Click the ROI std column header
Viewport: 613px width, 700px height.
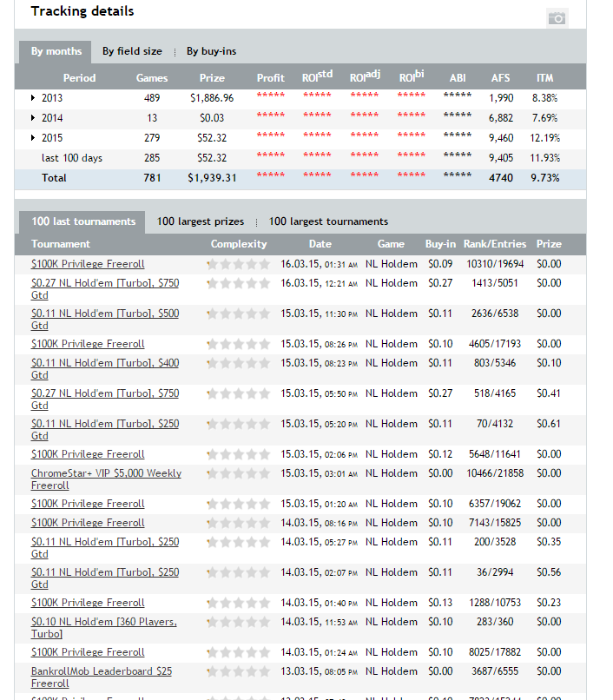click(317, 76)
